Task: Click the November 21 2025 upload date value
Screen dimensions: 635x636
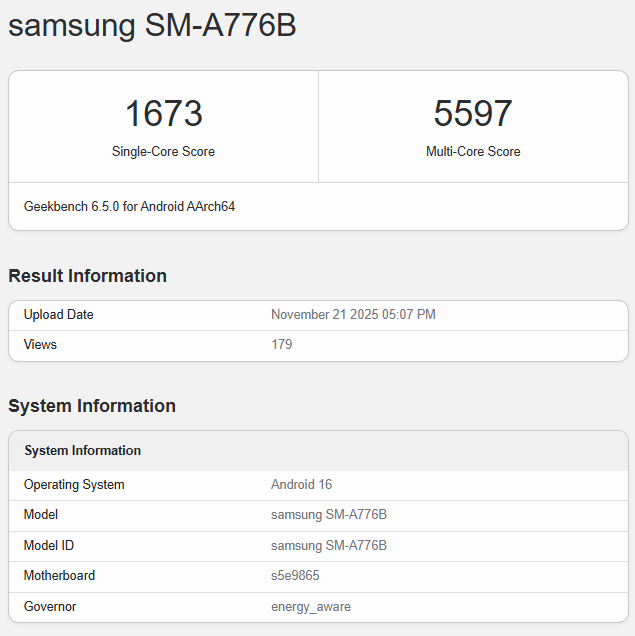Action: pyautogui.click(x=353, y=315)
